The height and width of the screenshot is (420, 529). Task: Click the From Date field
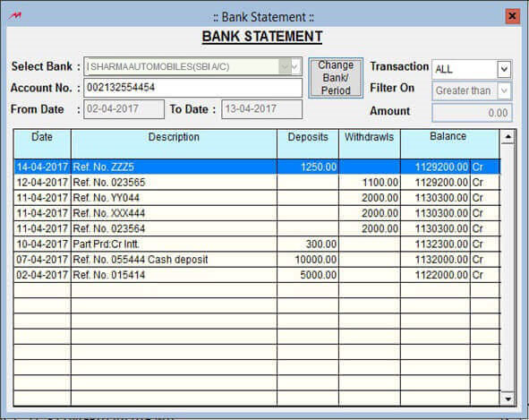124,109
